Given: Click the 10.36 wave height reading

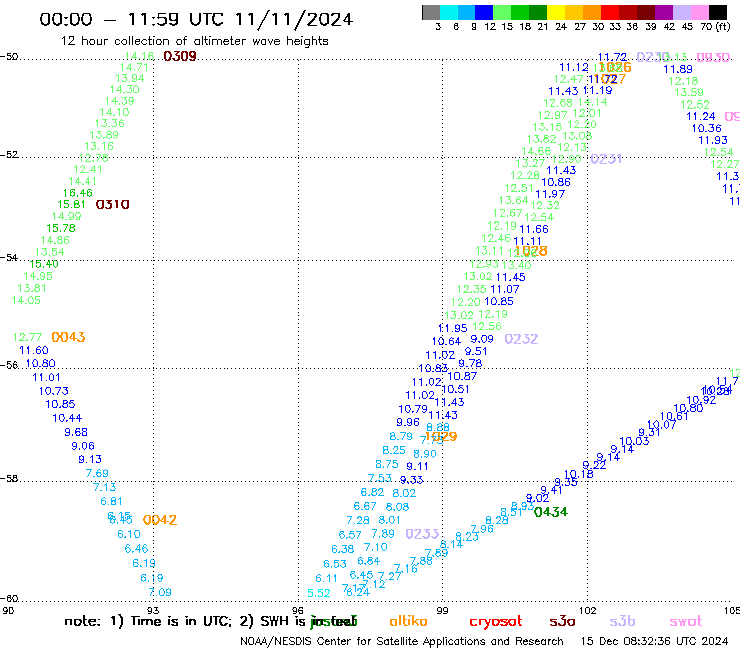Looking at the screenshot, I should (x=706, y=128).
